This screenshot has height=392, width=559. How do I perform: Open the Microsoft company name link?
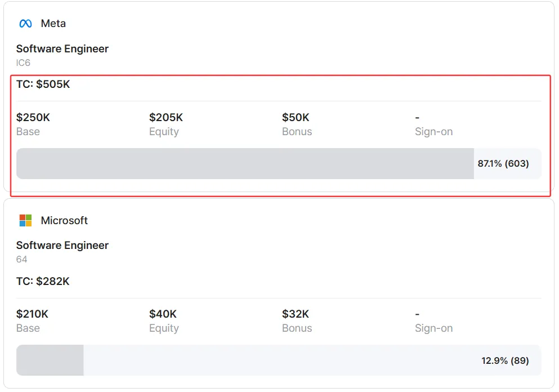click(x=64, y=220)
